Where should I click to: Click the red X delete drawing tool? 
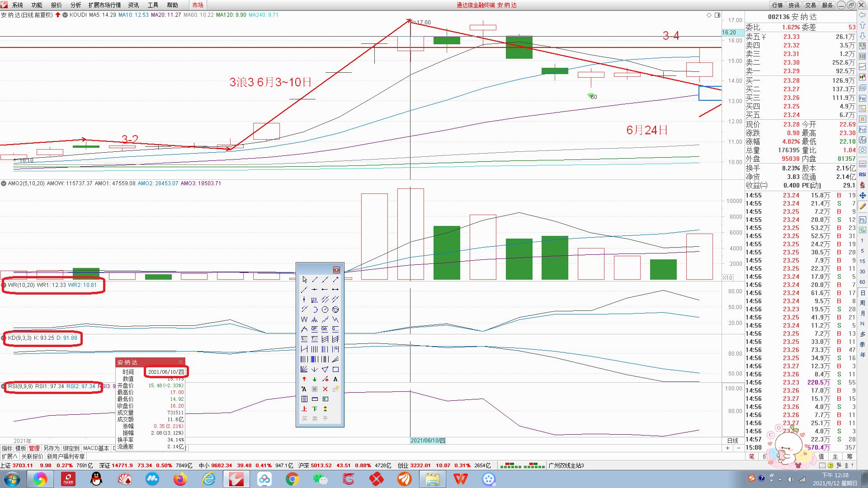[x=325, y=389]
